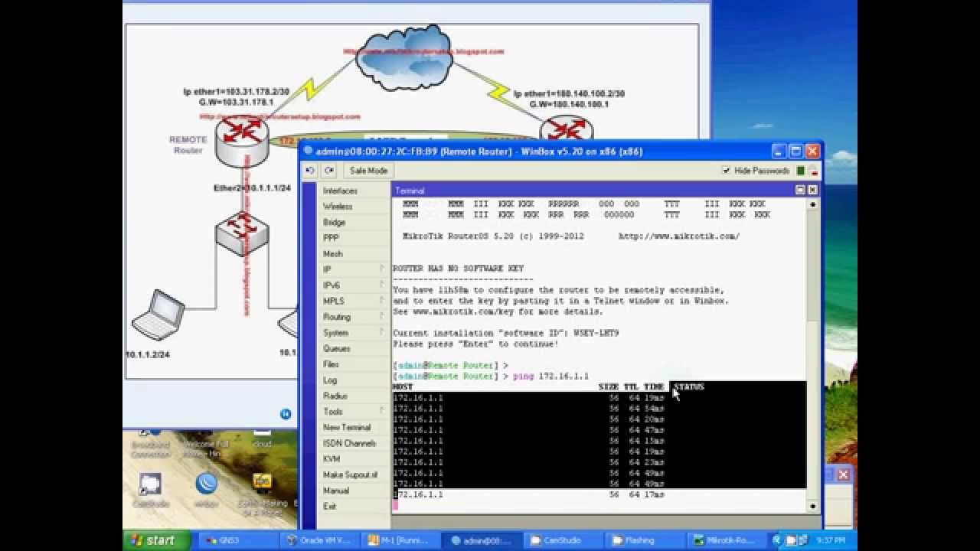Viewport: 980px width, 551px height.
Task: Click the blue round pause icon in diagram window
Action: (286, 414)
